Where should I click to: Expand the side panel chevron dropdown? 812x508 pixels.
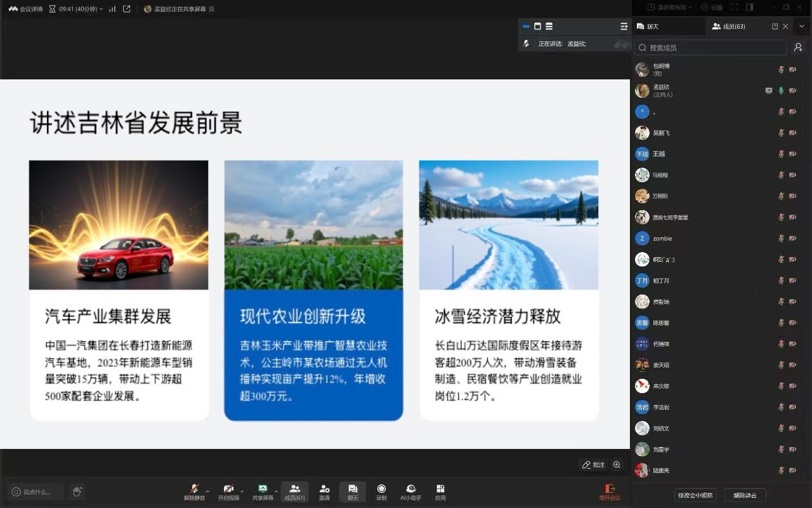(802, 26)
